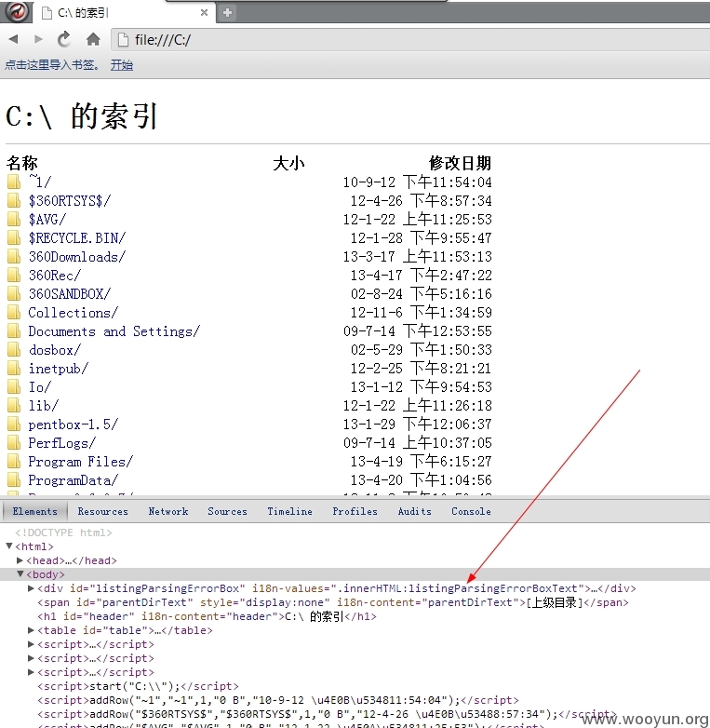This screenshot has width=710, height=728.
Task: Click the file:///C:/ address bar
Action: click(x=410, y=40)
